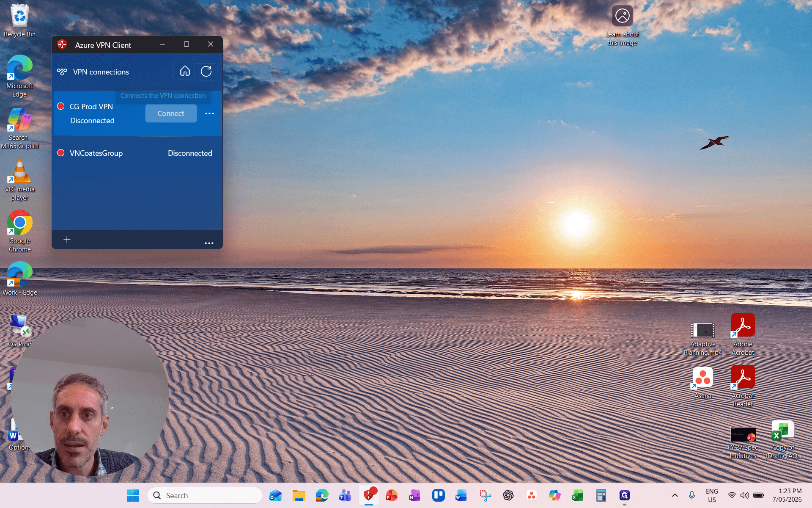The height and width of the screenshot is (508, 812).
Task: Add a new VPN connection
Action: pos(67,240)
